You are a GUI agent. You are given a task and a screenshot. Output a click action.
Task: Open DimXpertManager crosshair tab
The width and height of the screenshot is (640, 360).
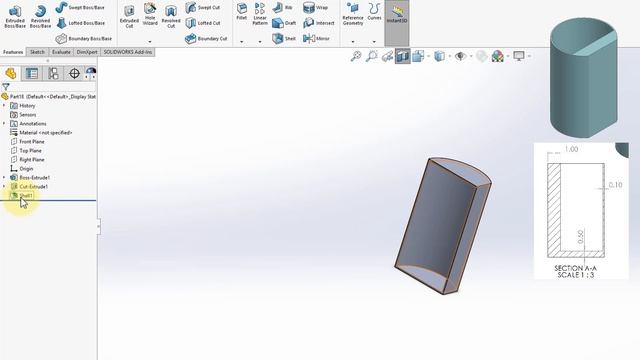74,73
